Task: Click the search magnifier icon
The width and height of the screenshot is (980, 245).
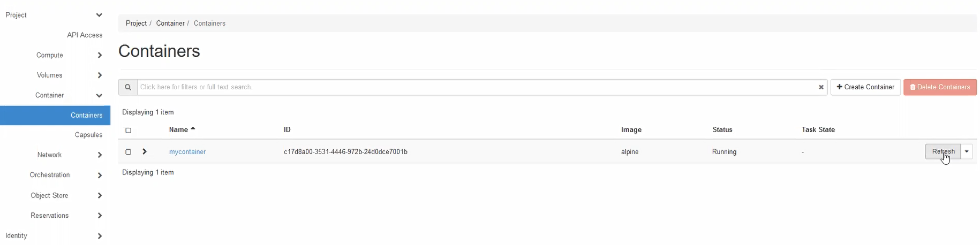Action: click(128, 87)
